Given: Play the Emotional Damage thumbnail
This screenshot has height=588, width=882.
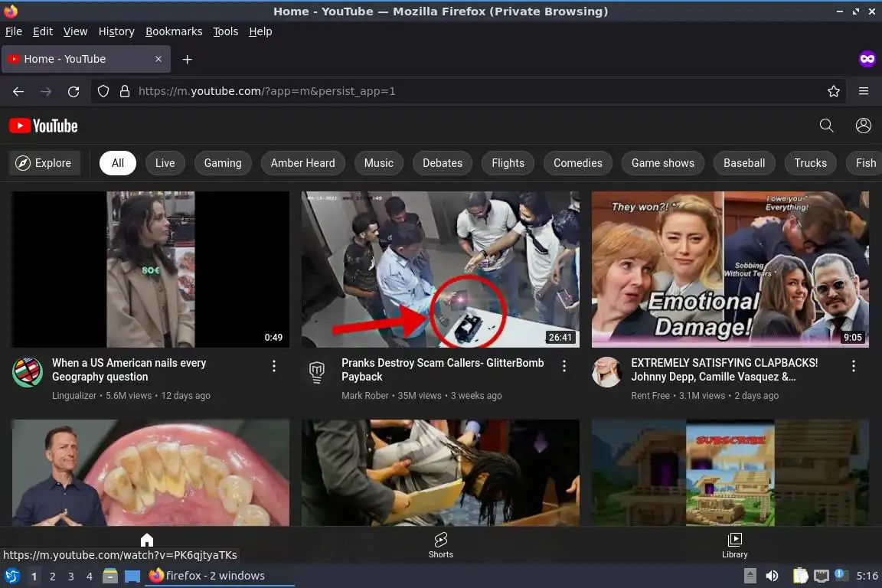Looking at the screenshot, I should (730, 269).
